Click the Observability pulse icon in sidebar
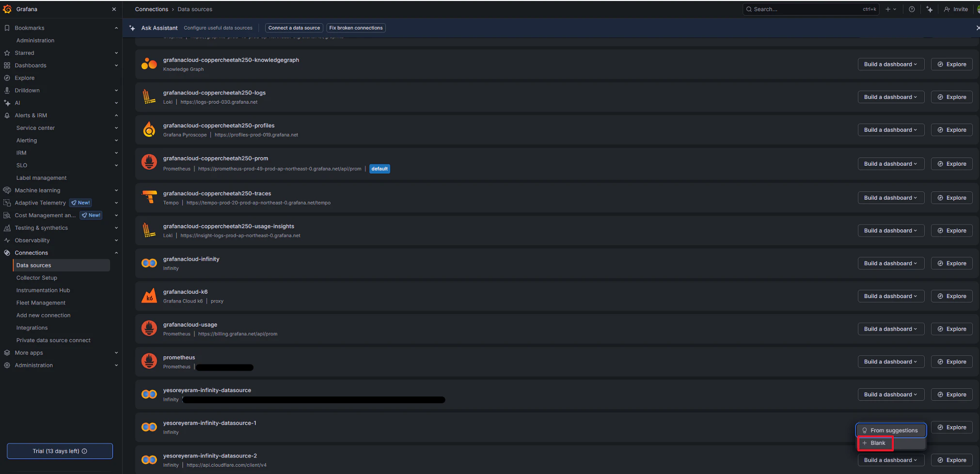 [7, 240]
